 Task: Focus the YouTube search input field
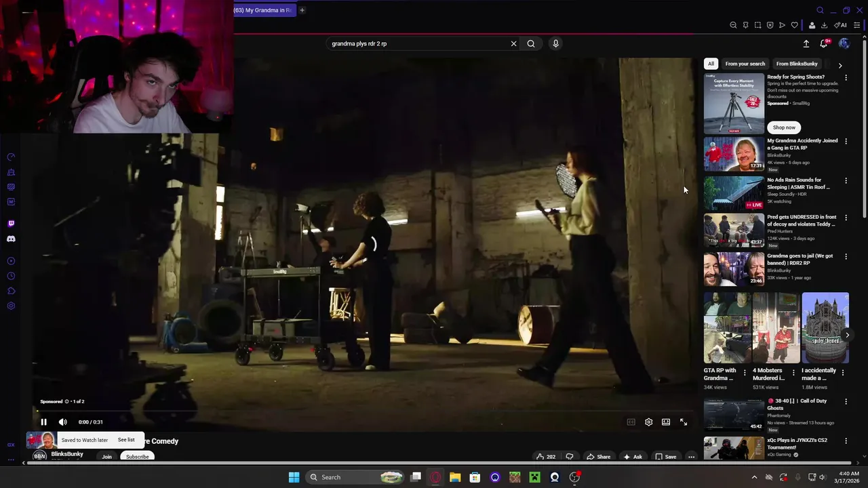417,43
